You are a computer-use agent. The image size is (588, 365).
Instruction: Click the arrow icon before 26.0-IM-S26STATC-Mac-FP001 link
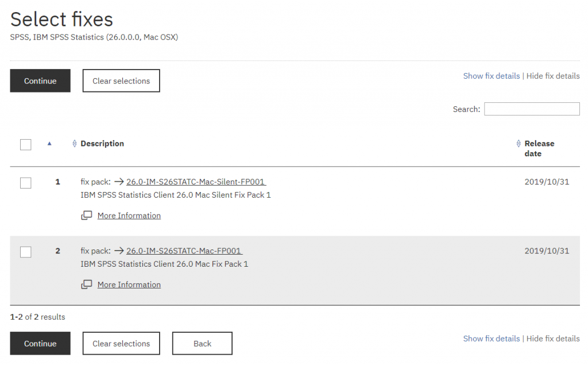[119, 251]
